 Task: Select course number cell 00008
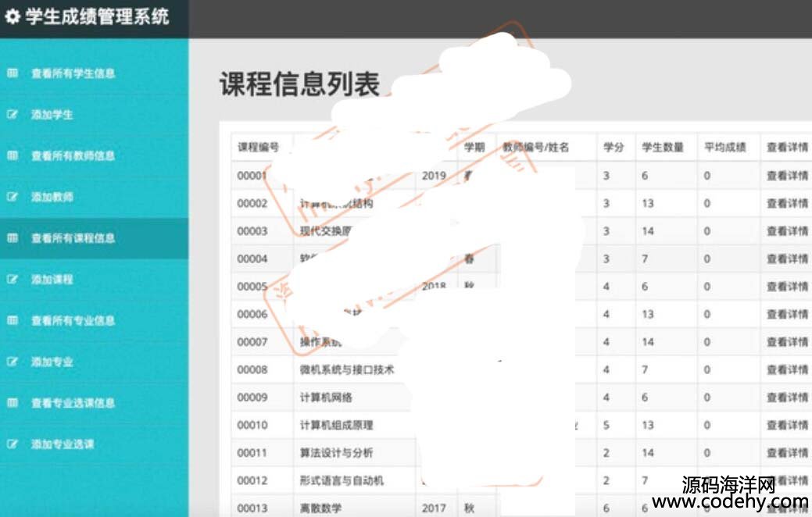[252, 369]
